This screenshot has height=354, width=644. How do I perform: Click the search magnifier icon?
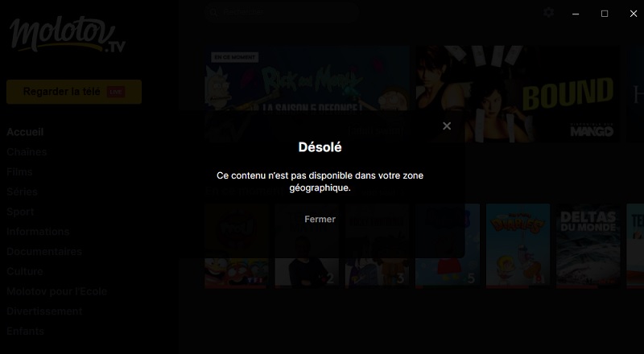coord(213,12)
